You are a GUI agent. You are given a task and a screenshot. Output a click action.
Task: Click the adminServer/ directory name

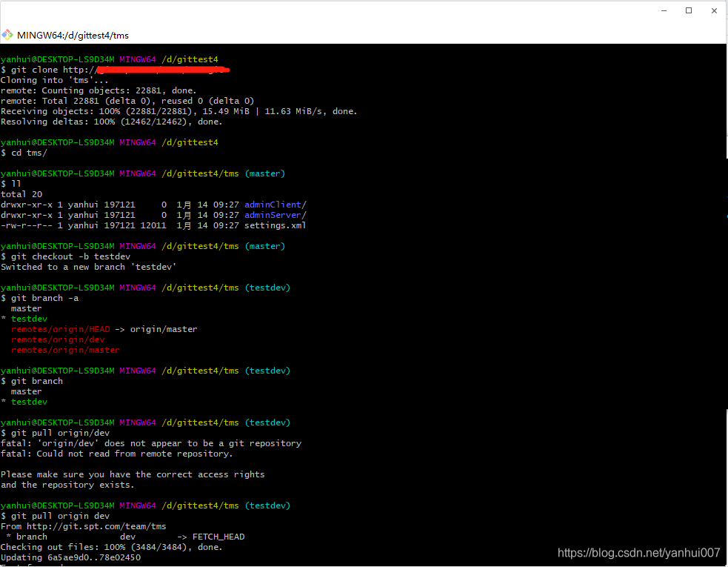point(275,215)
